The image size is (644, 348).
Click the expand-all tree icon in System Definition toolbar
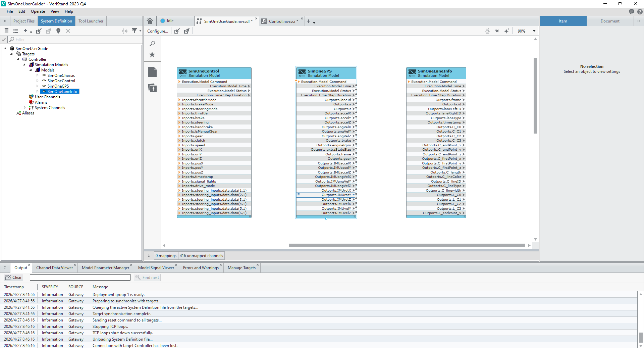point(6,31)
